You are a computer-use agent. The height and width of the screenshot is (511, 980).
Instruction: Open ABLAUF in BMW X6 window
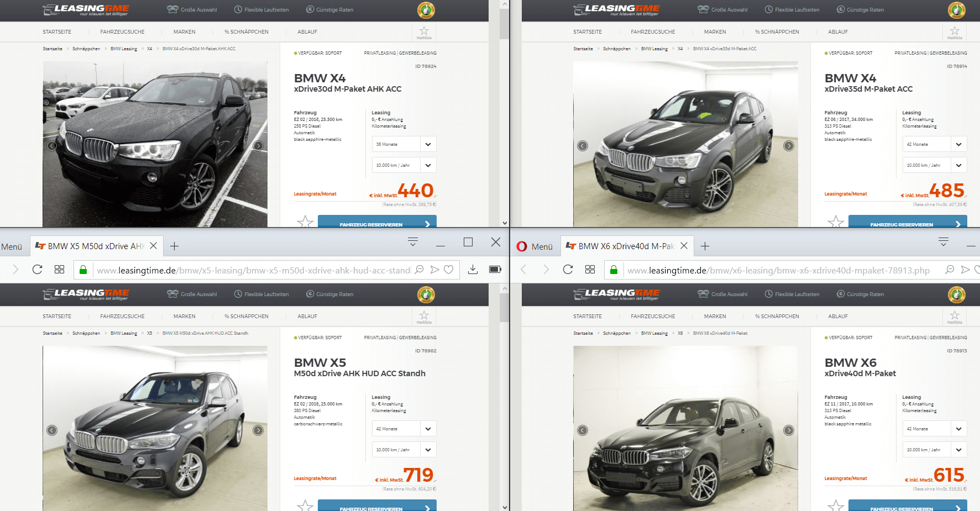point(838,317)
